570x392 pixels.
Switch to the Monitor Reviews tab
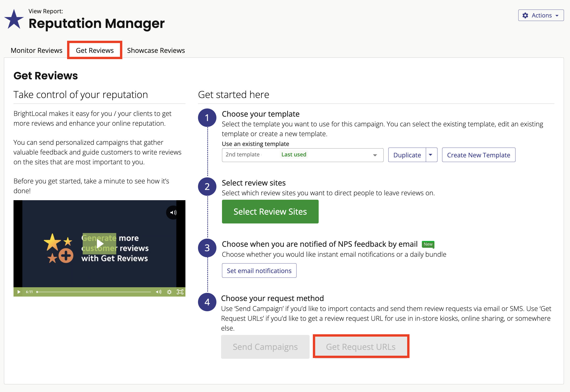[36, 50]
